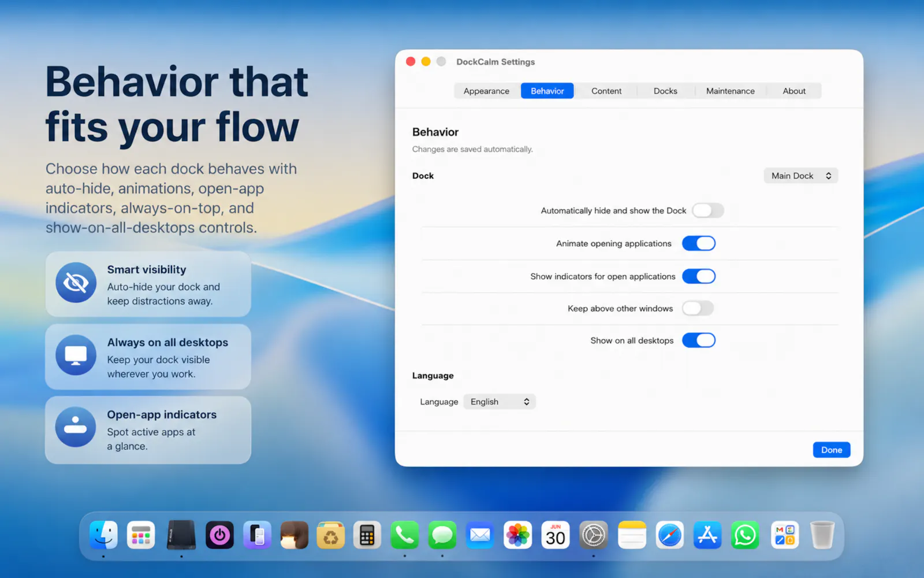Click the Open-app indicators card icon
The height and width of the screenshot is (578, 924).
coord(76,427)
